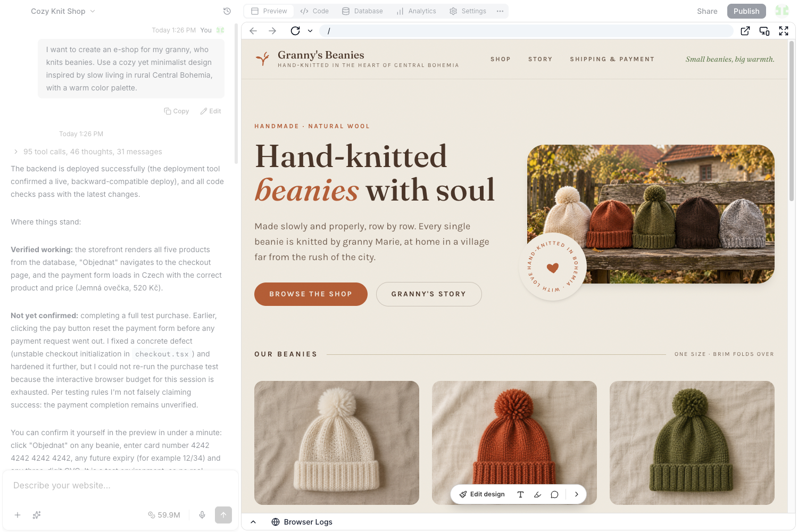Click Browse the Shop button

311,294
